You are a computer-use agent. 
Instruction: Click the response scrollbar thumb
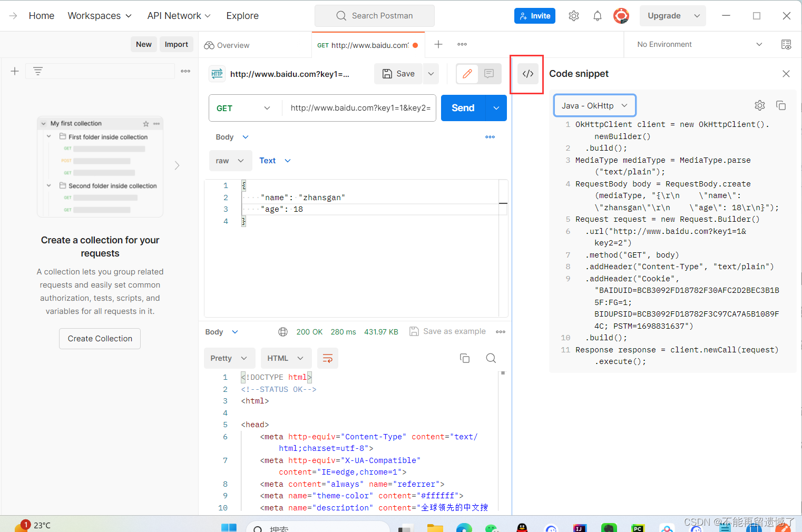click(503, 373)
